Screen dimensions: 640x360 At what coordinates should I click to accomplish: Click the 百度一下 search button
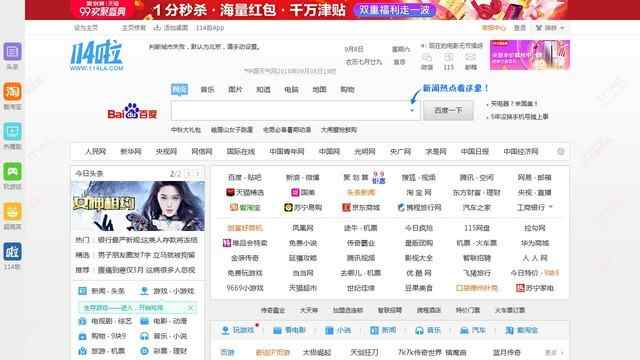click(448, 111)
